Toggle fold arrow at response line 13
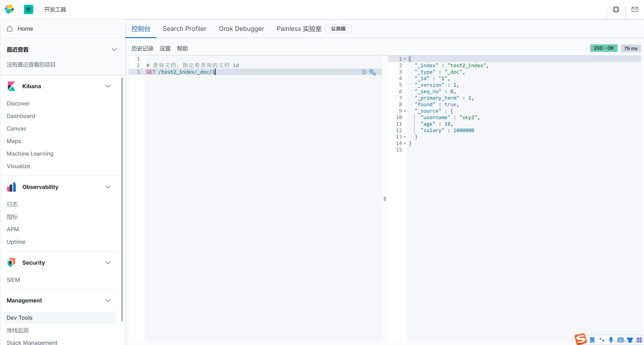Screen dimensions: 644x345 405,137
